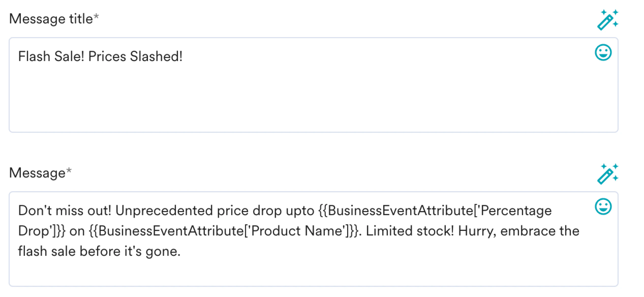Click the word "embrace" in message
Screen dimensions: 644x297
tap(528, 231)
